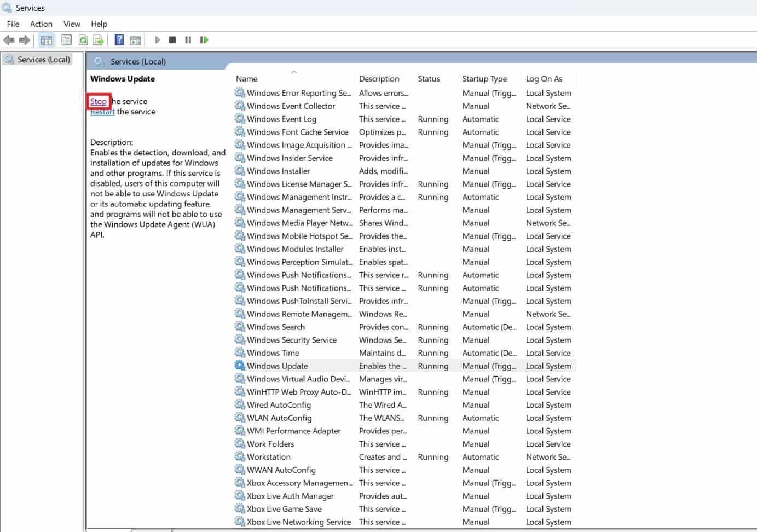Image resolution: width=757 pixels, height=532 pixels.
Task: Select the Windows Virtual Audio Device service
Action: pos(405,379)
